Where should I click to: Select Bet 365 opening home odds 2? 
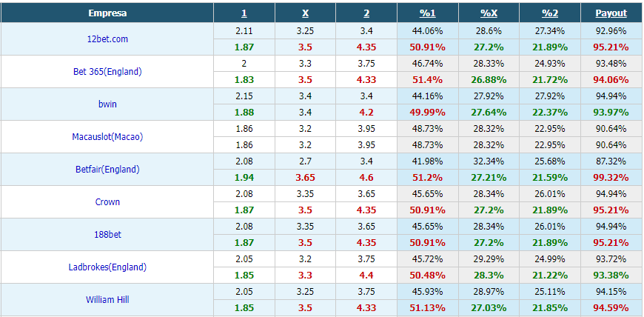tap(244, 64)
